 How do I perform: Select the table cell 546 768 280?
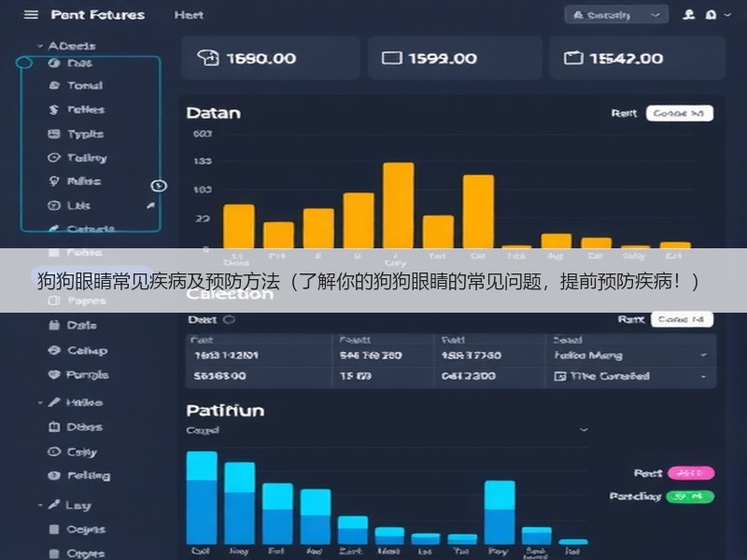[371, 356]
